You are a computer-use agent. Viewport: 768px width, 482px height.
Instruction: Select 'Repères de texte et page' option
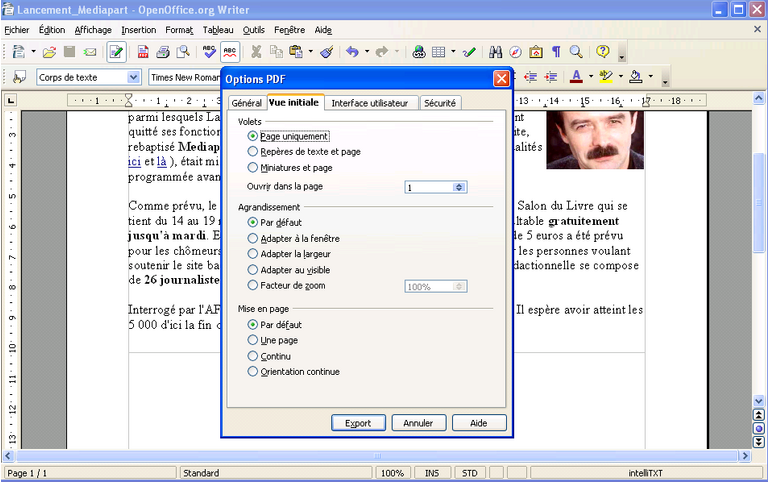pos(252,151)
